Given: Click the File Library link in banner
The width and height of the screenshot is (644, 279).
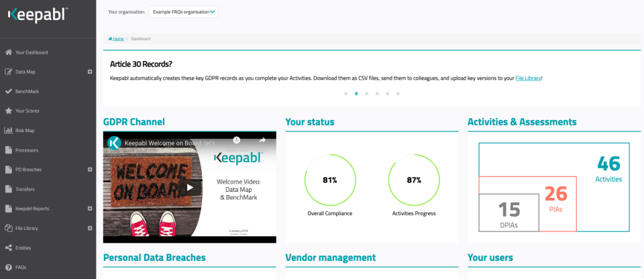Looking at the screenshot, I should [x=528, y=78].
